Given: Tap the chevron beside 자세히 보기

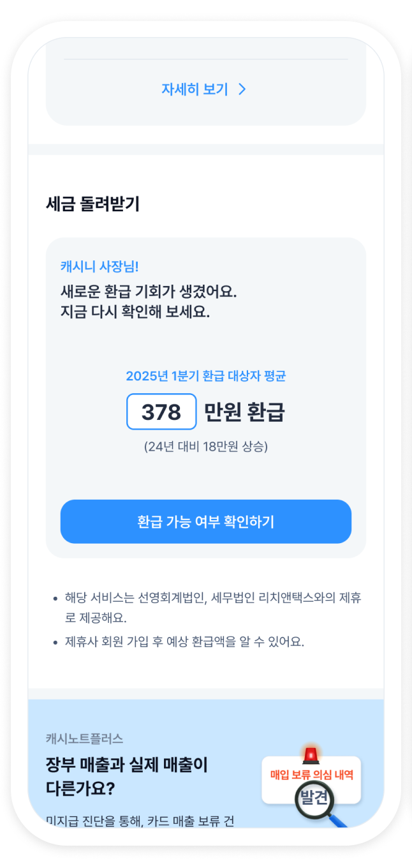Looking at the screenshot, I should click(x=242, y=89).
